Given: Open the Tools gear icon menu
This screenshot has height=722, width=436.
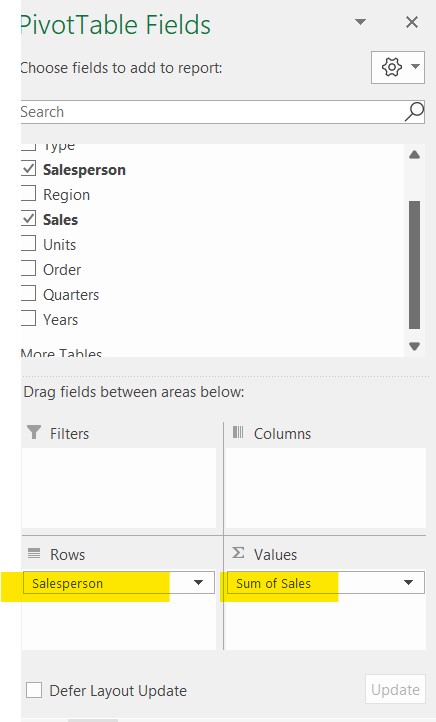Looking at the screenshot, I should point(398,67).
